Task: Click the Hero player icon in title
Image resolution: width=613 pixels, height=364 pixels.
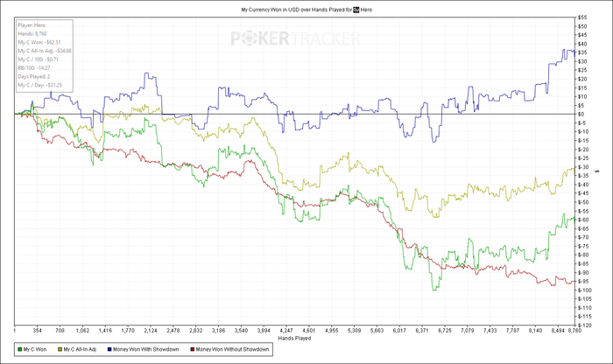Action: click(356, 10)
